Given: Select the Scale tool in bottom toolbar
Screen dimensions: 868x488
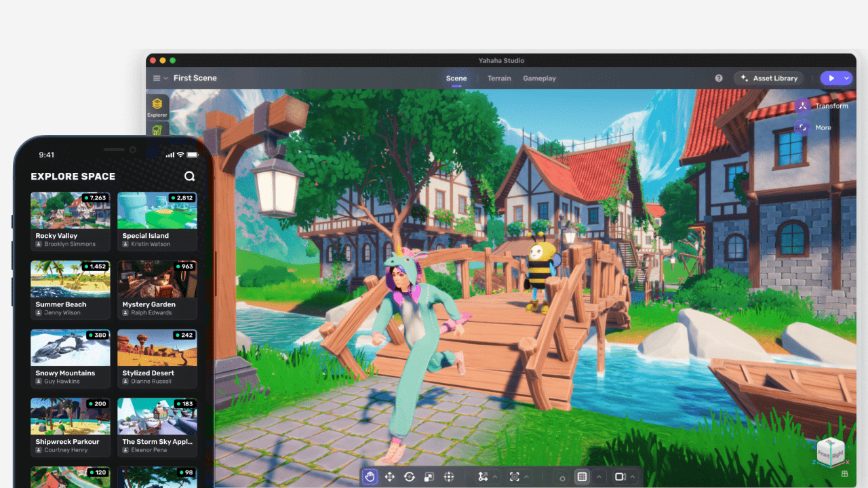Looking at the screenshot, I should pyautogui.click(x=429, y=476).
